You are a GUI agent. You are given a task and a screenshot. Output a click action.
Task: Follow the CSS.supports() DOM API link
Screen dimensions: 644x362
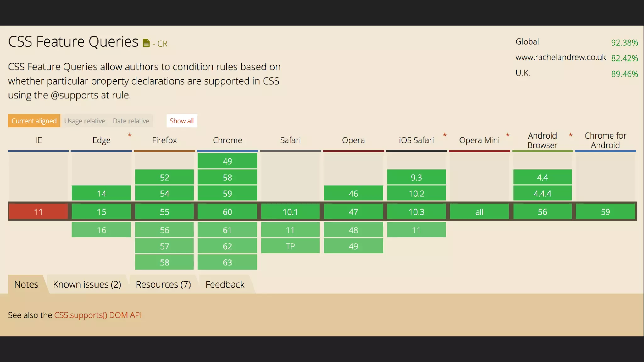click(98, 315)
